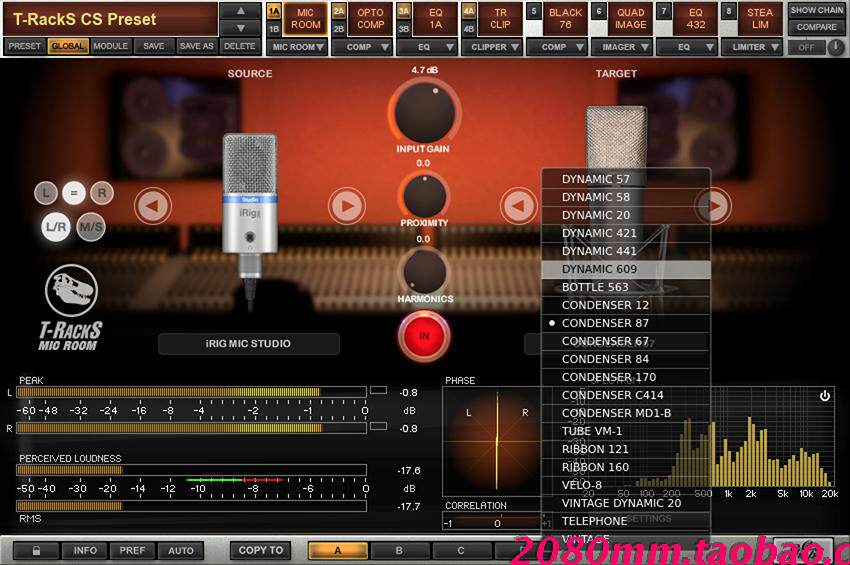Click the preset down arrow

point(241,28)
